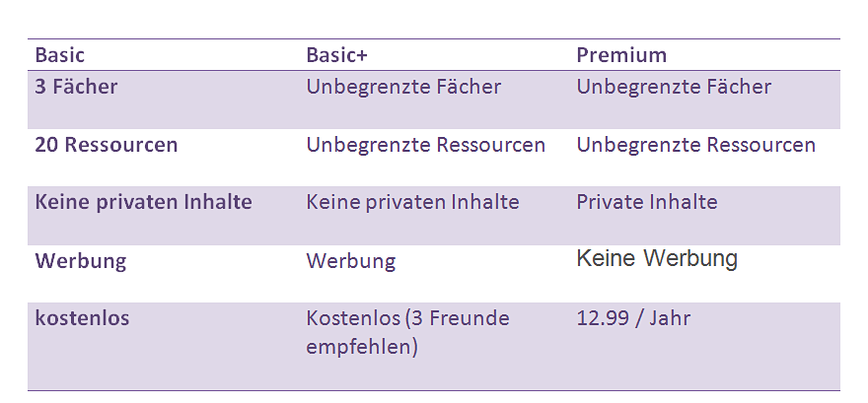The image size is (868, 403).
Task: Click 'Werbung' in the Basic+ column
Action: (350, 261)
